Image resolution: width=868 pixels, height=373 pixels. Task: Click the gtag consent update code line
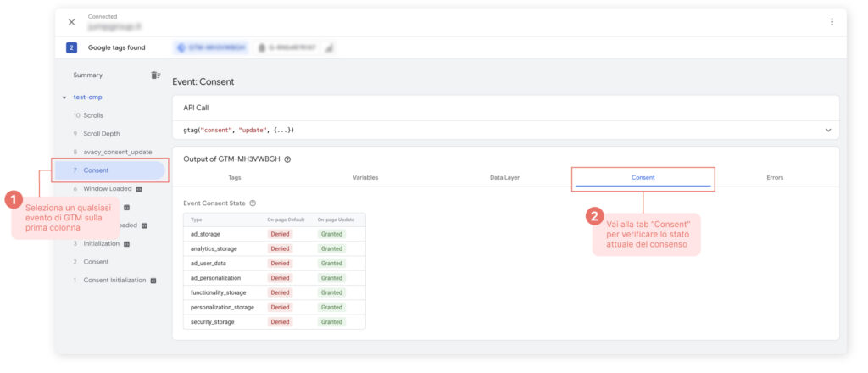point(238,130)
